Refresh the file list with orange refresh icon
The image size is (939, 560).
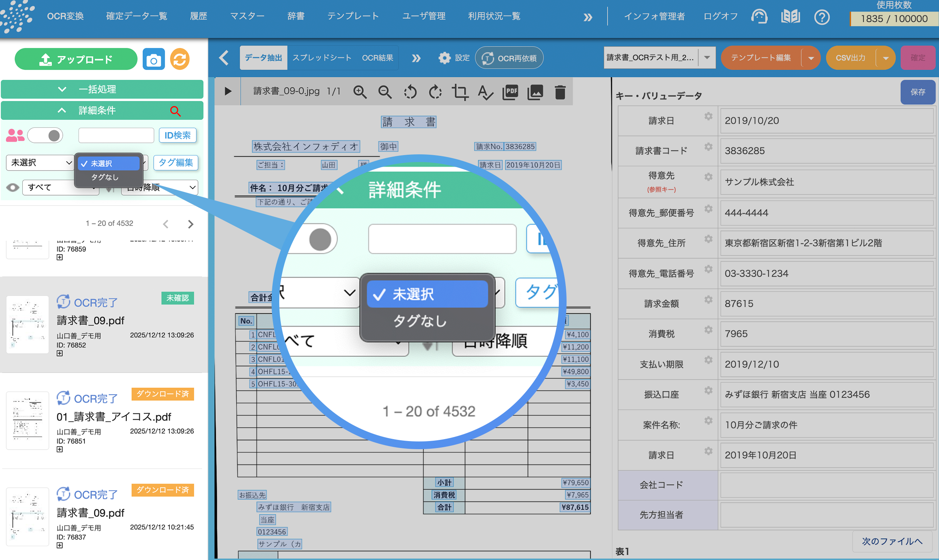[x=179, y=59]
